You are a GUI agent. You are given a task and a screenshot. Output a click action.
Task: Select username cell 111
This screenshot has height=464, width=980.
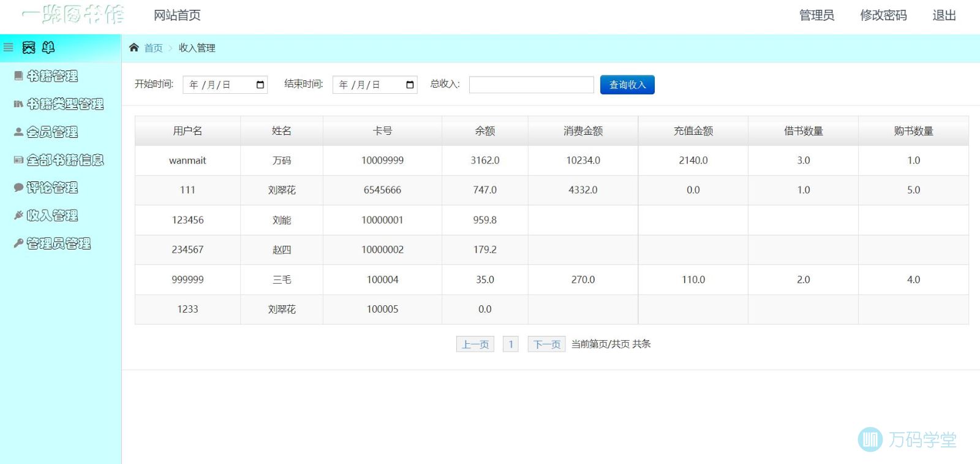coord(187,190)
